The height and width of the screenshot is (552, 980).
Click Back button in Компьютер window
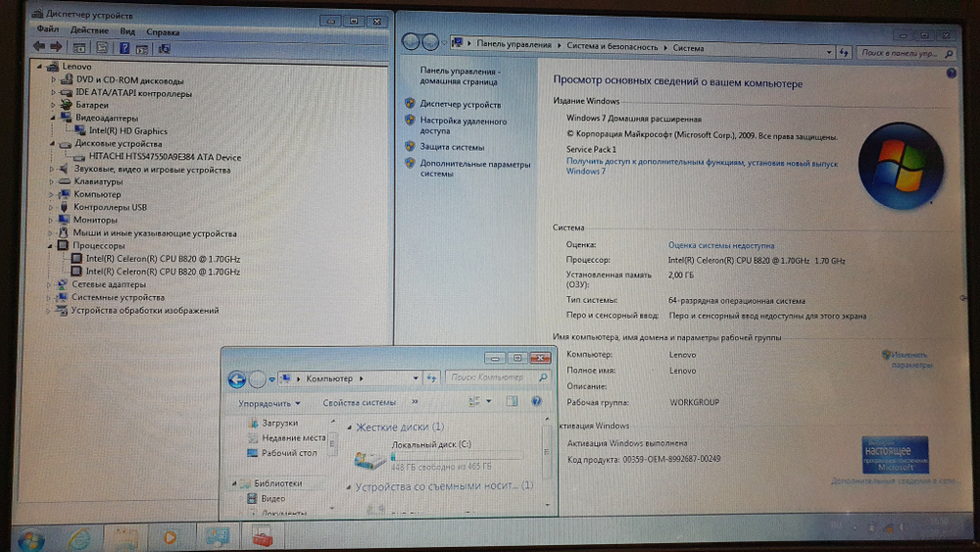[x=237, y=378]
